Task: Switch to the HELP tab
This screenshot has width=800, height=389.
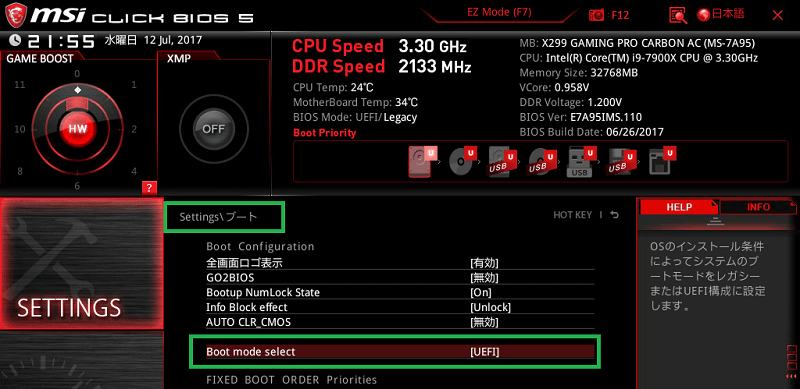Action: [x=679, y=207]
